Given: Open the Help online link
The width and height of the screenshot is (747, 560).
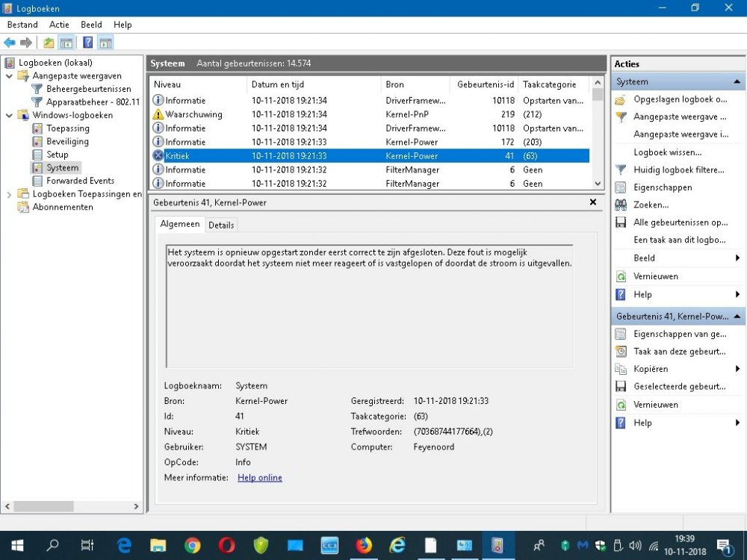Looking at the screenshot, I should (260, 478).
